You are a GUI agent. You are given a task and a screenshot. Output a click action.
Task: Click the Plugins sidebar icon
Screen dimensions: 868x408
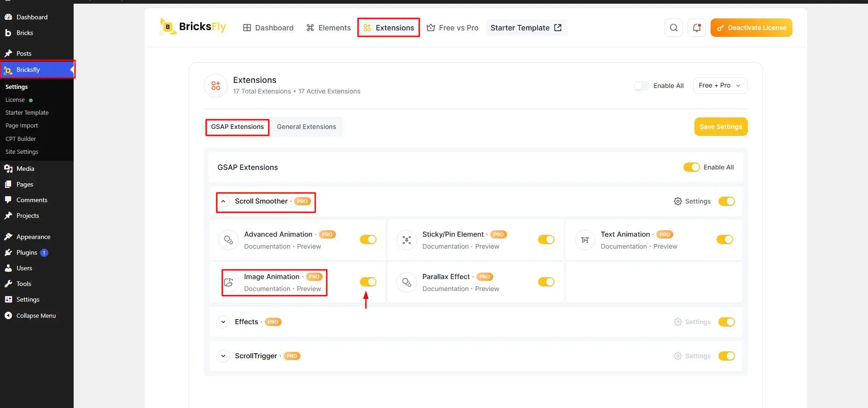8,252
